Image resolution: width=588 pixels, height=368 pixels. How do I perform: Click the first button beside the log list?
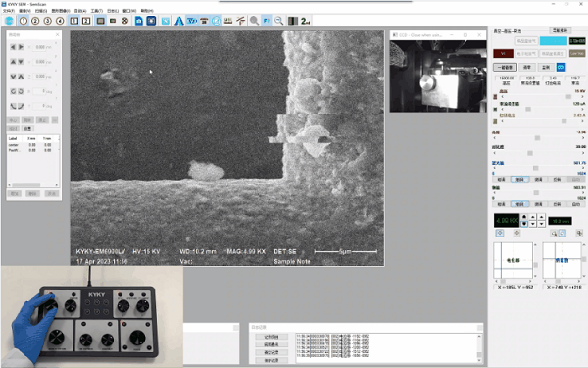tap(271, 337)
